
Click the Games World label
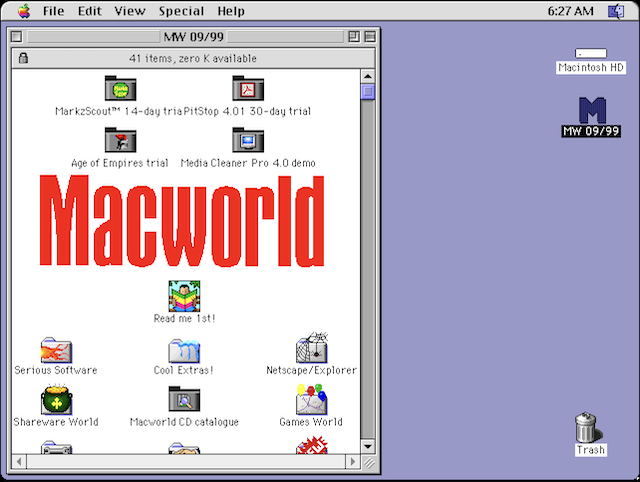(x=311, y=422)
